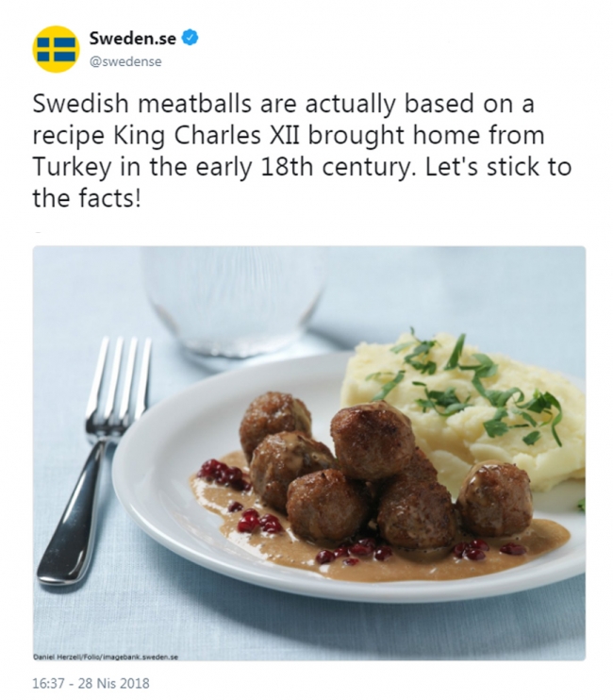Open the Sweden.se account name link
Viewport: 613px width, 700px height.
pos(131,39)
